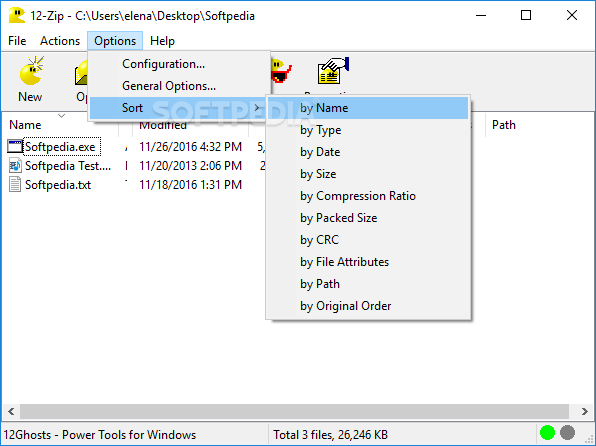The image size is (596, 446).
Task: Click the horizontal scrollbar thumb
Action: [x=294, y=411]
